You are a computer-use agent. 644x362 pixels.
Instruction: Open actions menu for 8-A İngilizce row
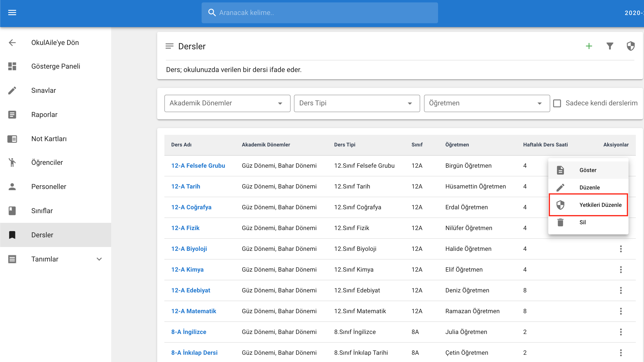[x=621, y=332]
